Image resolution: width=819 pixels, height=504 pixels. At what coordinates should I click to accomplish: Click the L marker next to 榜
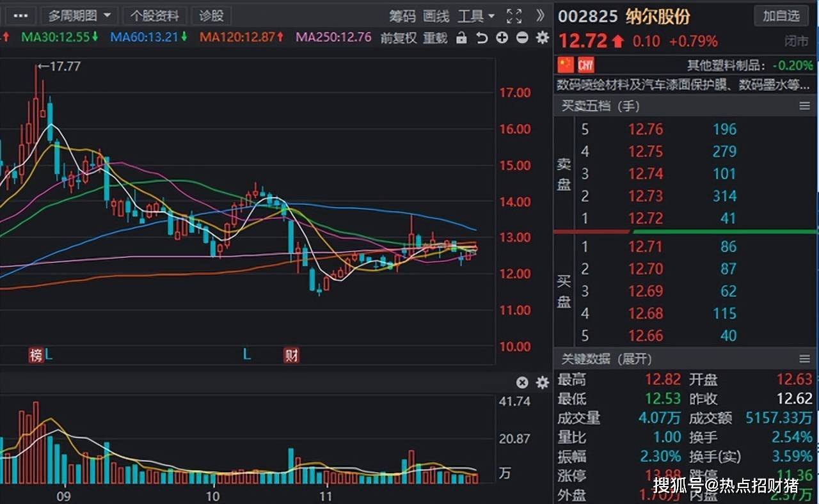click(x=49, y=355)
